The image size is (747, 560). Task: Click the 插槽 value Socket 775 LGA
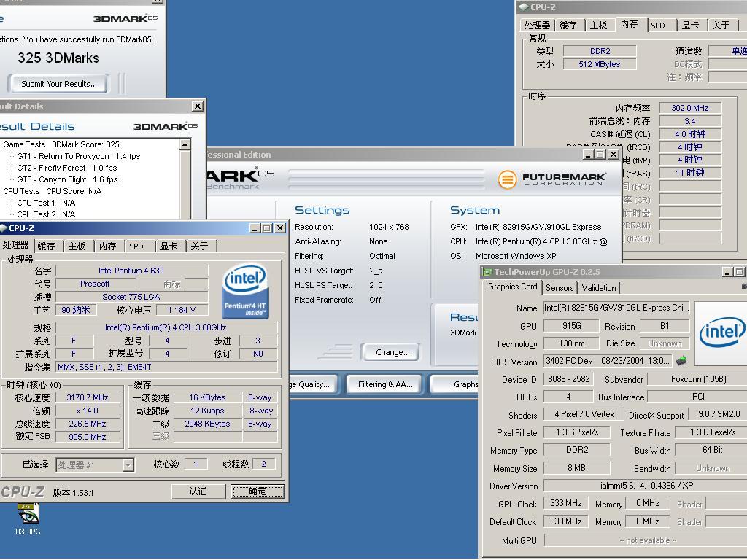pyautogui.click(x=131, y=297)
